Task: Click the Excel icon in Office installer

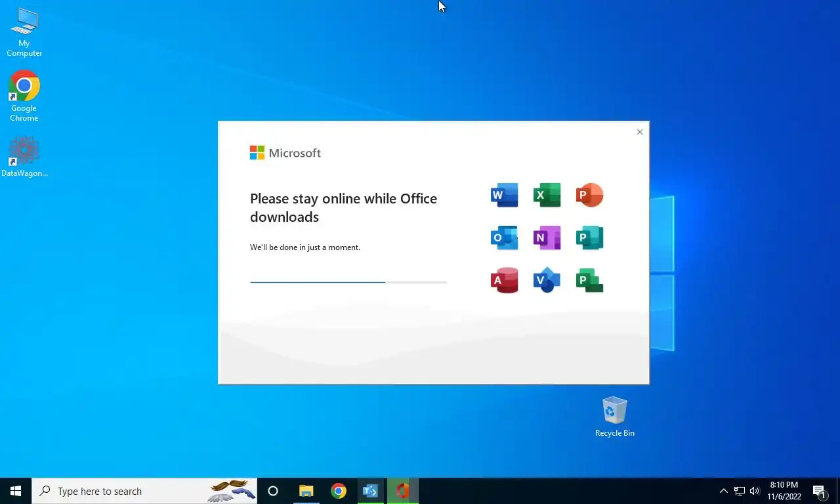Action: [x=547, y=195]
